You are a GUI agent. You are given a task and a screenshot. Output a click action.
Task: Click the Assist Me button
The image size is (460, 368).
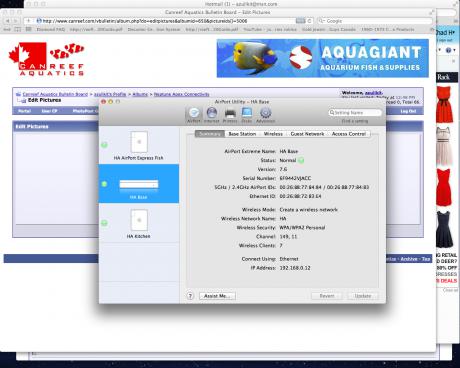point(217,296)
